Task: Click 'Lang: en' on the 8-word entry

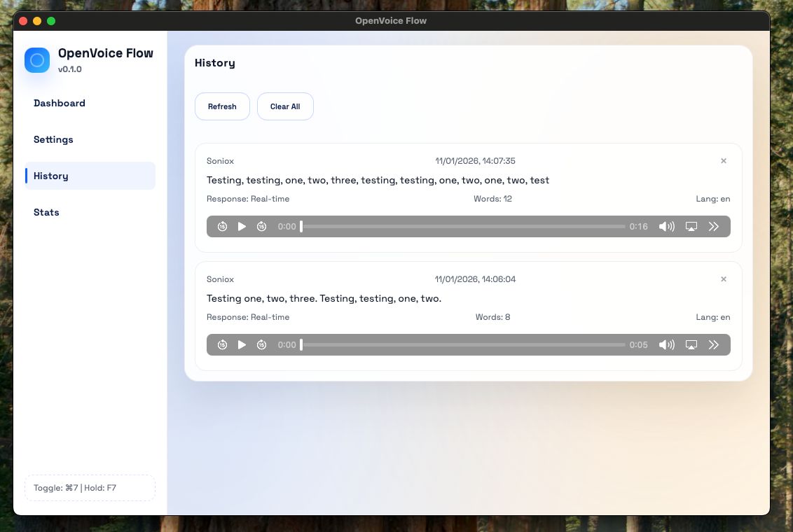Action: (712, 317)
